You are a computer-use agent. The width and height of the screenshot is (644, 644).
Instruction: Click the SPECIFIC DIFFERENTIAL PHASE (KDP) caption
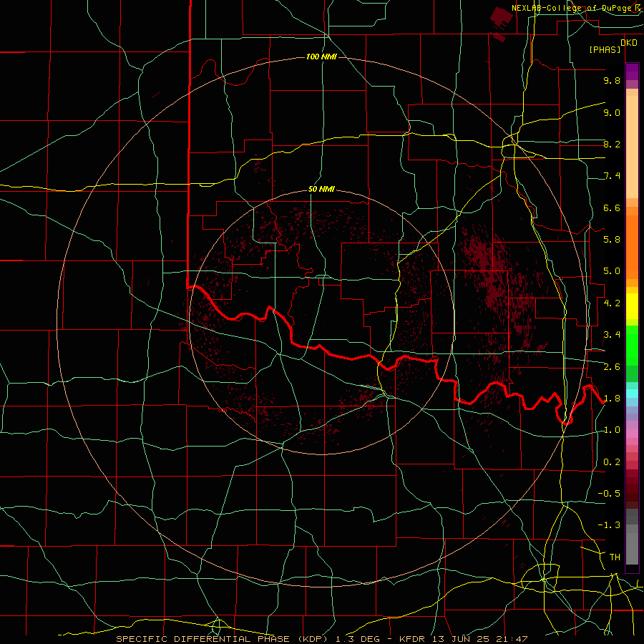tap(222, 639)
